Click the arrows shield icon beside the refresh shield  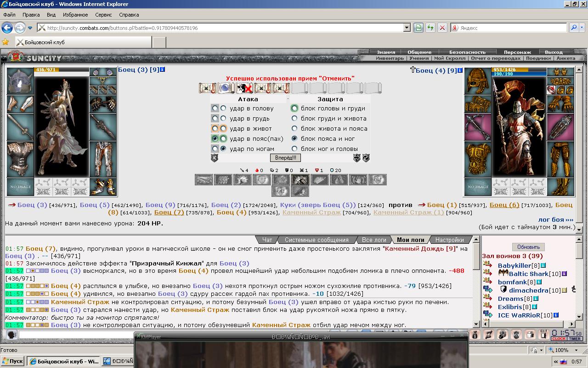356,158
